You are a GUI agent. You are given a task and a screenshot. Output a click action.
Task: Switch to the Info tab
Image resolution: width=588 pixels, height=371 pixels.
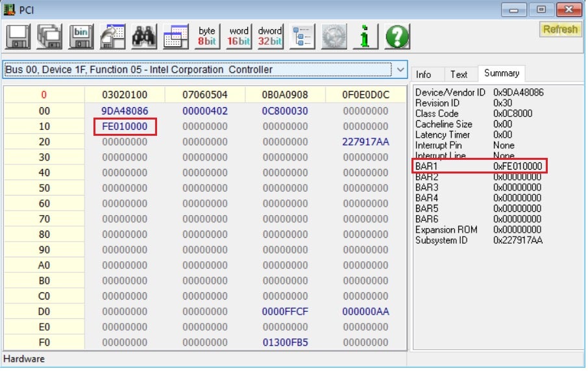tap(423, 74)
